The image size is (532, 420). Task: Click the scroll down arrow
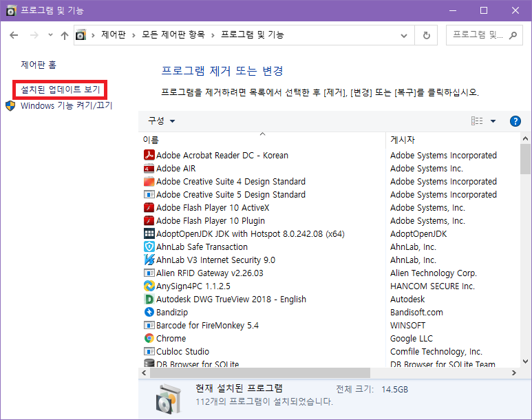click(x=525, y=361)
